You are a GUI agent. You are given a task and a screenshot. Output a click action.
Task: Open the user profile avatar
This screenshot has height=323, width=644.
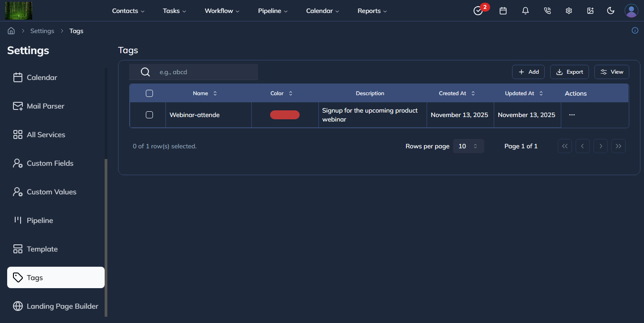[x=631, y=11]
